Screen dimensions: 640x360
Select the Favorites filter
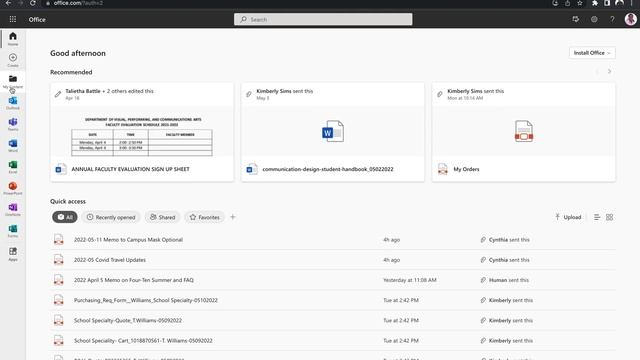(204, 217)
